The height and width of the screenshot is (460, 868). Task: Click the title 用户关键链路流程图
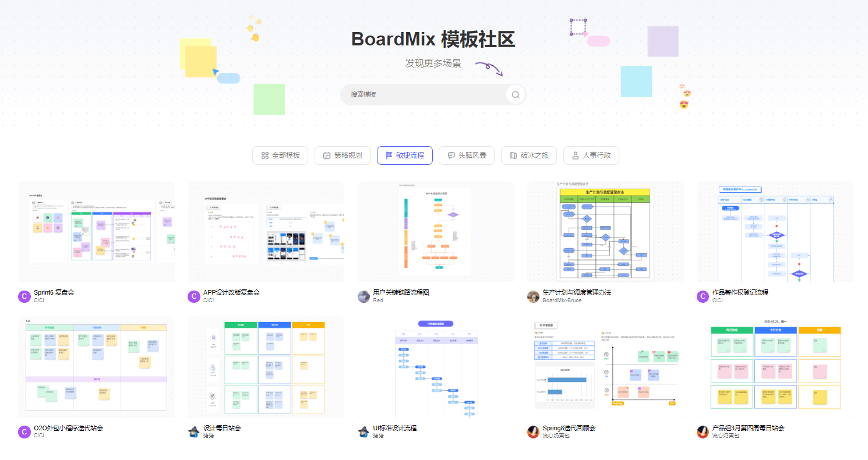pos(401,293)
